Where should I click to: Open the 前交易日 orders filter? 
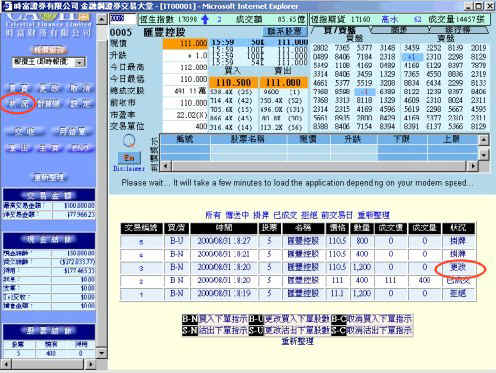coord(337,215)
